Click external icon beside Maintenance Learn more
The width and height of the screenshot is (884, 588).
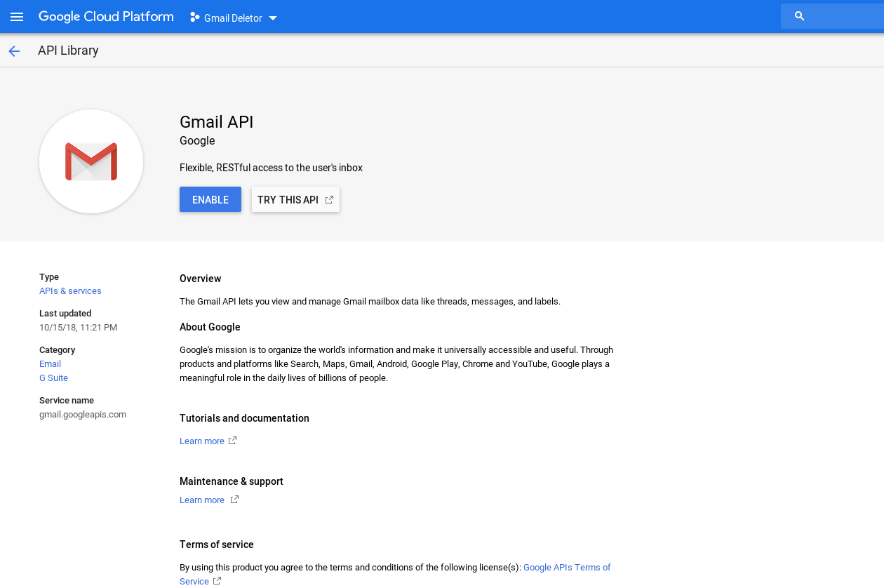(x=234, y=500)
